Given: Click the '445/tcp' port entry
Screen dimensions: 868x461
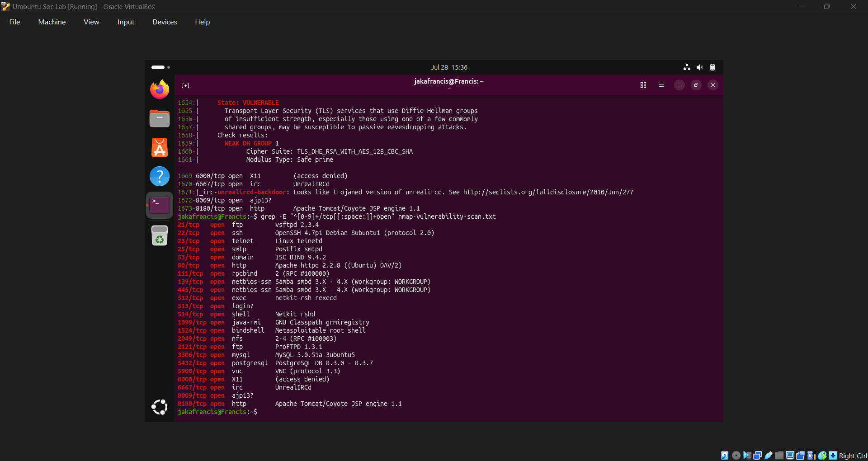Looking at the screenshot, I should (190, 290).
